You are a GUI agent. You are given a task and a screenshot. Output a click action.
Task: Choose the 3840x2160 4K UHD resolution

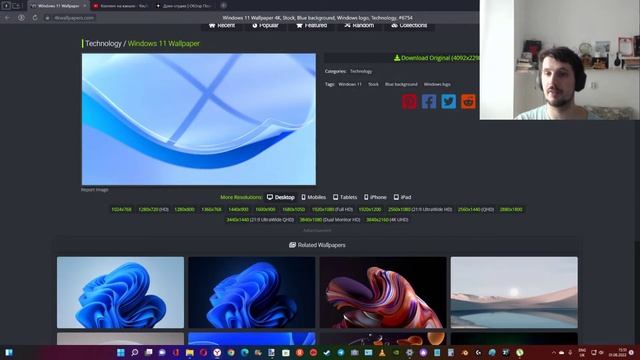(387, 220)
